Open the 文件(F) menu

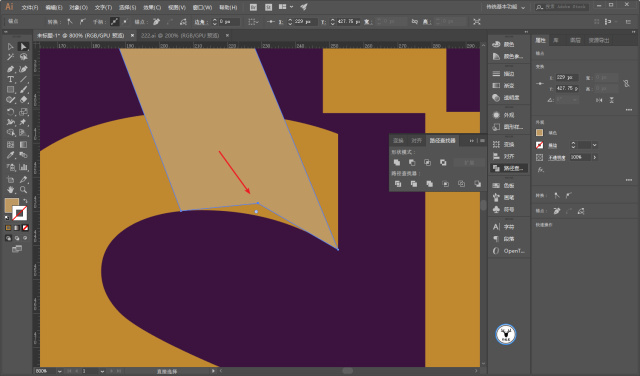pyautogui.click(x=30, y=7)
